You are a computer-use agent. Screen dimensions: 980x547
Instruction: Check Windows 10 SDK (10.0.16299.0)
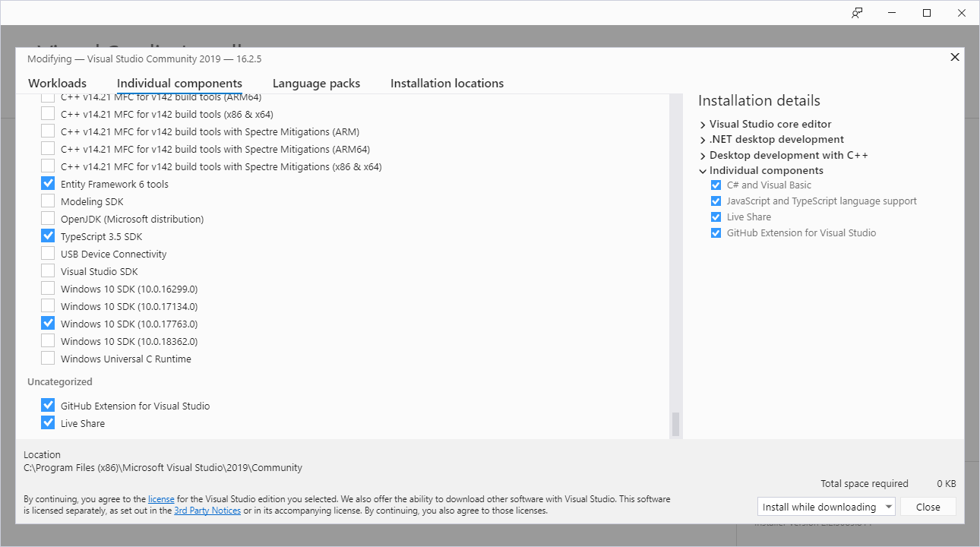[x=48, y=289]
